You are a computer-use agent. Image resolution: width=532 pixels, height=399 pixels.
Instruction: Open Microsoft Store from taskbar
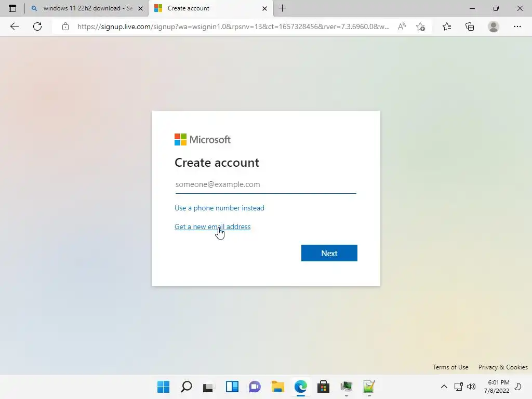(x=323, y=387)
